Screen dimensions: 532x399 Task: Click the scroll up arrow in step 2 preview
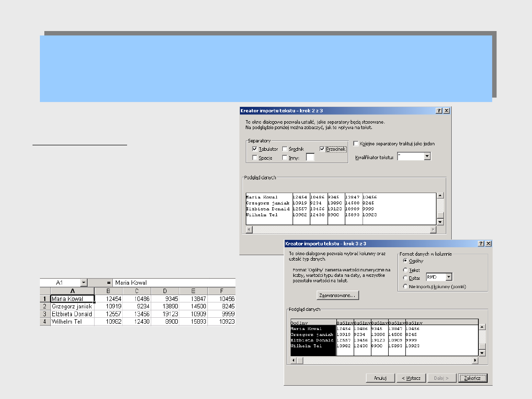[x=440, y=196]
